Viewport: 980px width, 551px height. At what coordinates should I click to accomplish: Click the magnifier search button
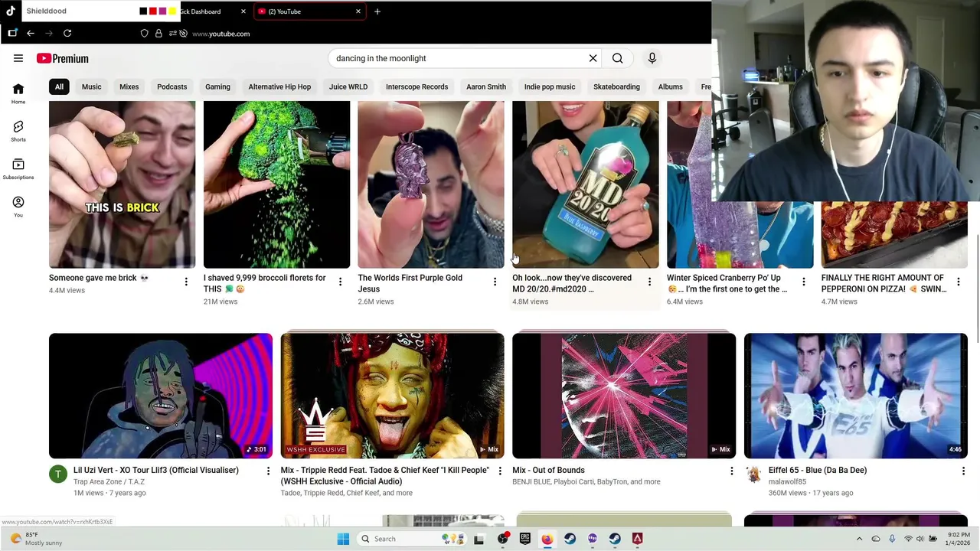pyautogui.click(x=617, y=58)
